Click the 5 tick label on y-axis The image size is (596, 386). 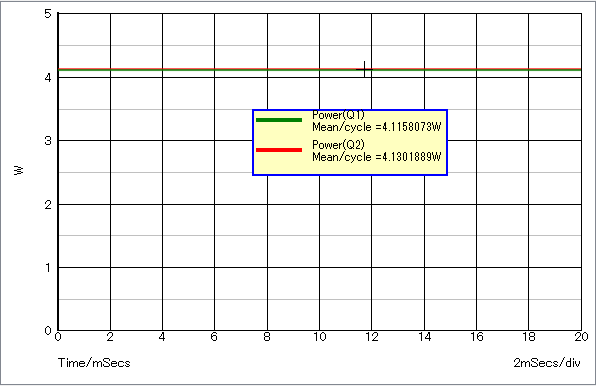tap(48, 14)
